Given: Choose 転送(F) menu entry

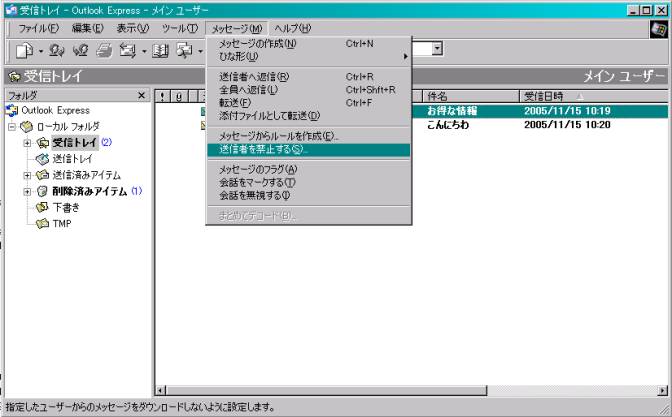Looking at the screenshot, I should pyautogui.click(x=309, y=103).
